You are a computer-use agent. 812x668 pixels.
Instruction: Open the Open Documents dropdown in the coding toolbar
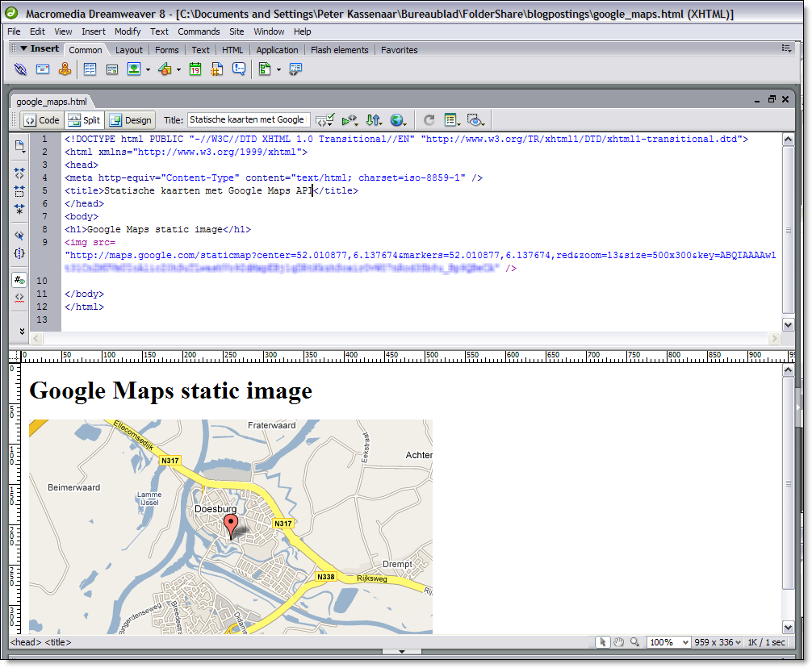19,147
